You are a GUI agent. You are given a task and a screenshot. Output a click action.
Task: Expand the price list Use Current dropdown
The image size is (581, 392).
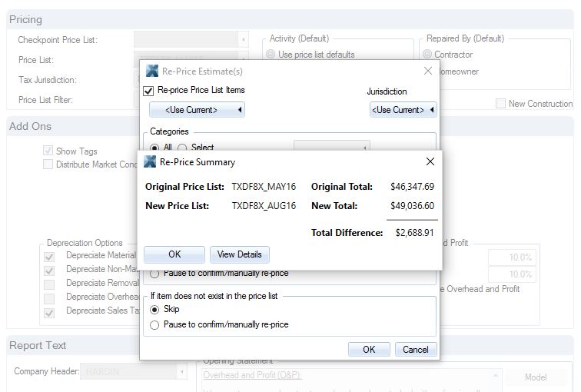[x=197, y=110]
